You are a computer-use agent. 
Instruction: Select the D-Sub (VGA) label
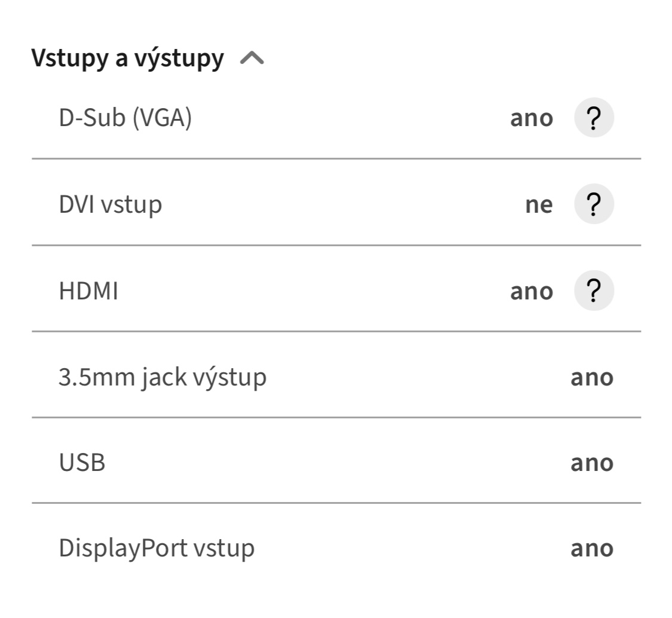tap(125, 118)
